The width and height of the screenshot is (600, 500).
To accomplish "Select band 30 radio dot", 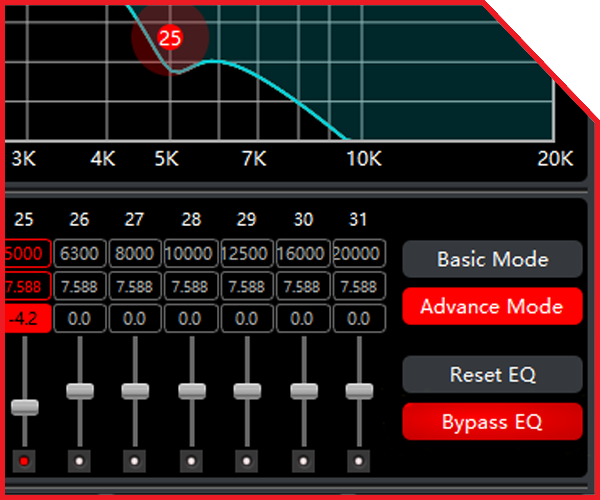I will [x=303, y=461].
